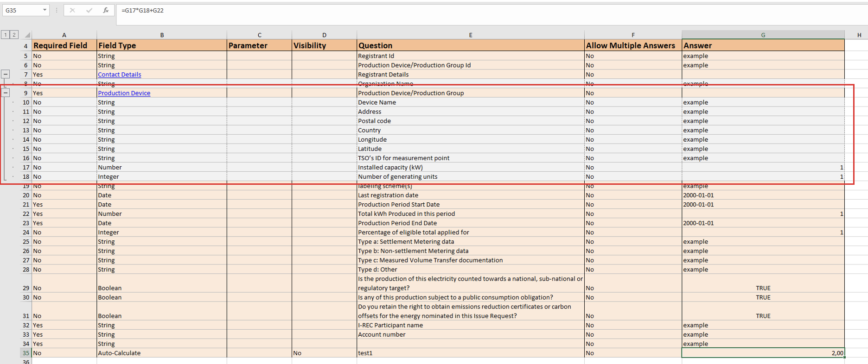Click the Cancel X icon in formula bar
Image resolution: width=868 pixels, height=364 pixels.
click(72, 10)
